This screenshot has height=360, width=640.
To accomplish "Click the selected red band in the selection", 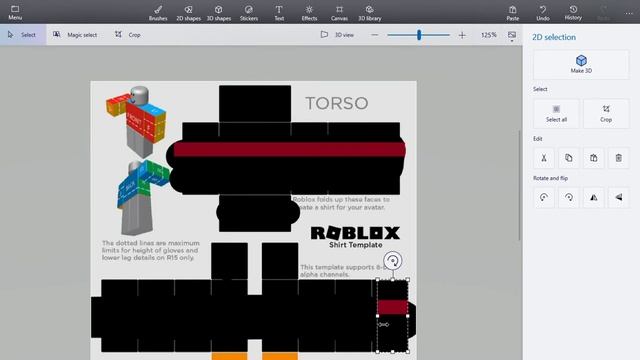I will [392, 307].
